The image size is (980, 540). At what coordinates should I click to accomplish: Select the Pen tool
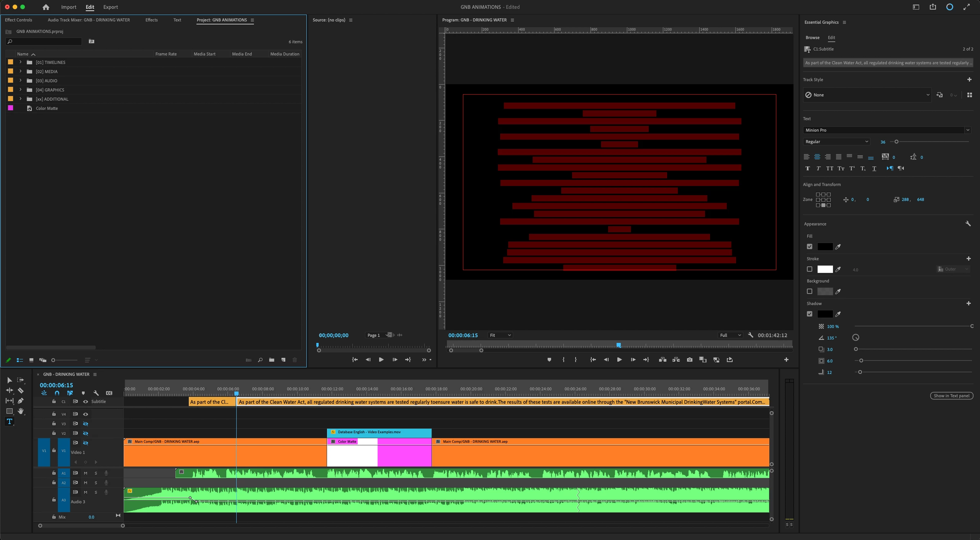coord(21,401)
